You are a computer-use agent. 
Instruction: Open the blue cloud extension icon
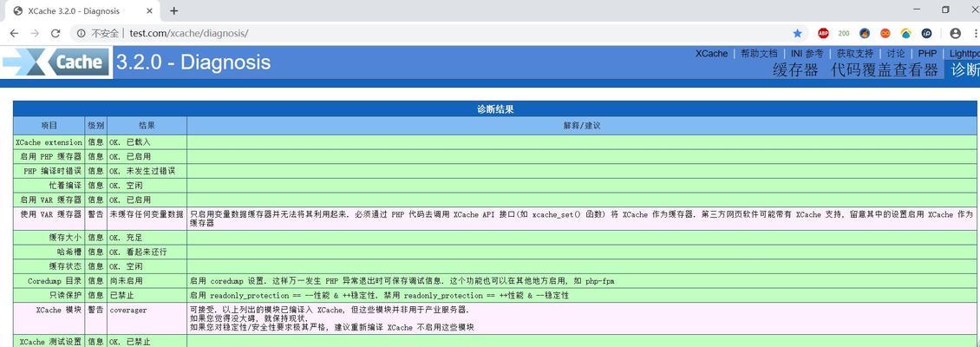[906, 33]
